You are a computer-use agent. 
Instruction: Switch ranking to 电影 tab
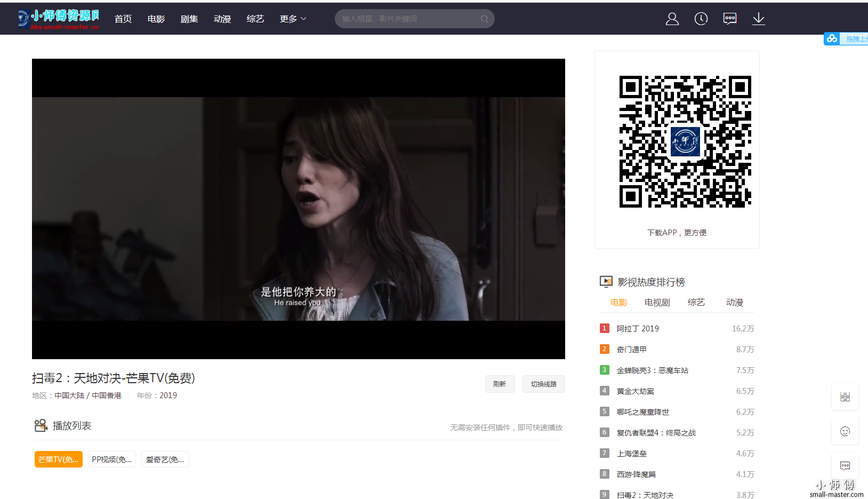[619, 303]
